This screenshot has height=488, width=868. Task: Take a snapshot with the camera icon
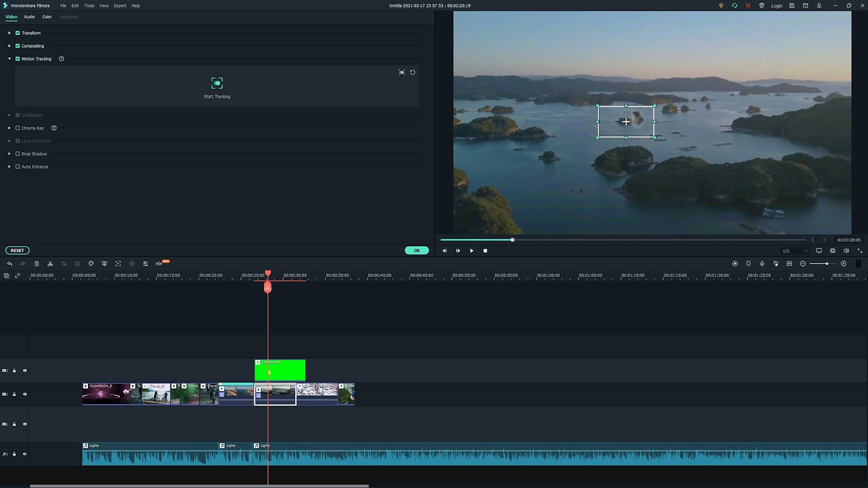833,251
